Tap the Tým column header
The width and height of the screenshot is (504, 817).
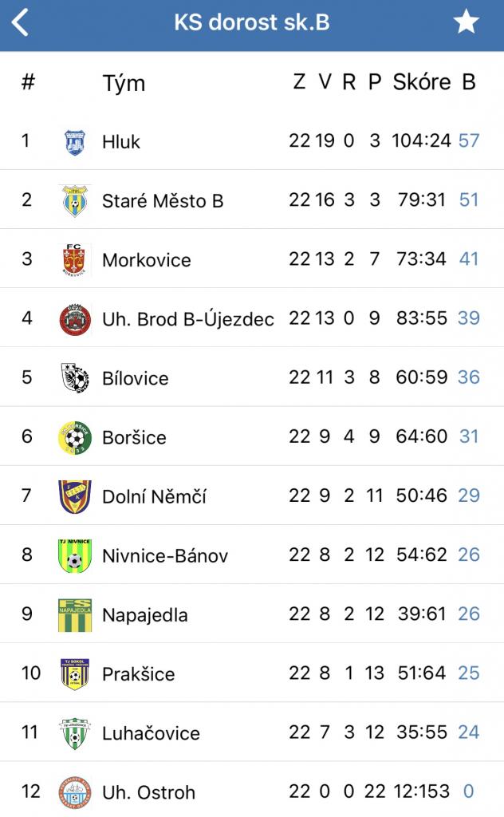(x=124, y=83)
